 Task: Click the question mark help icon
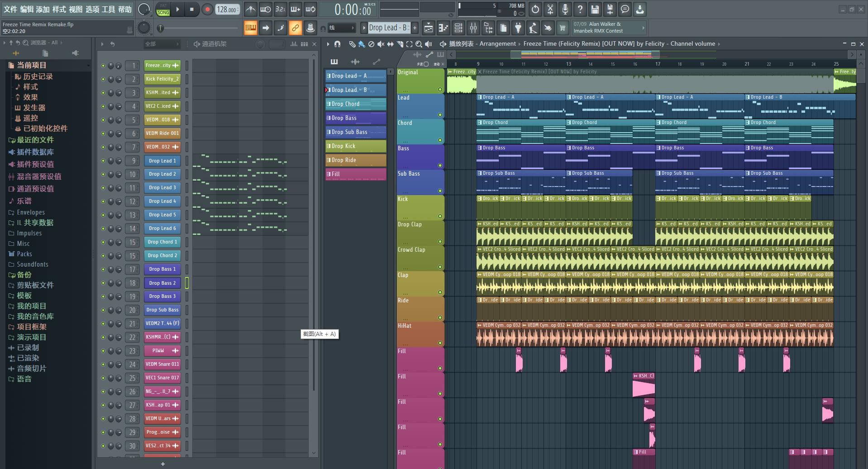coord(580,9)
